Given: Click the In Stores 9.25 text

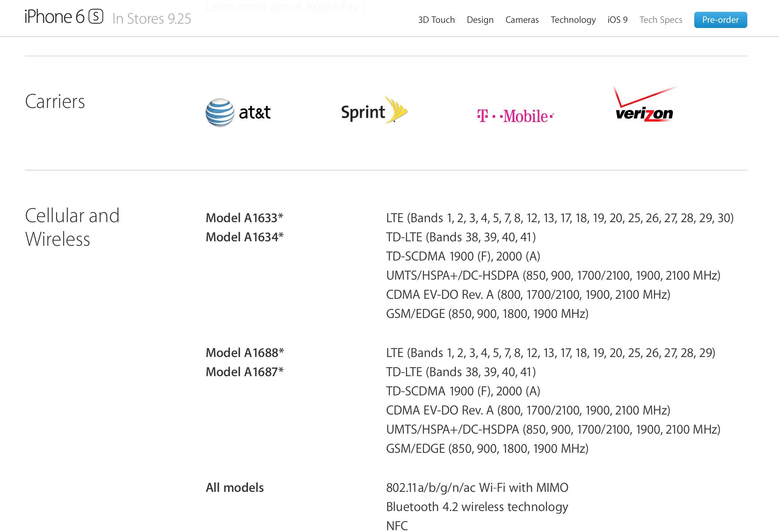Looking at the screenshot, I should pyautogui.click(x=151, y=18).
